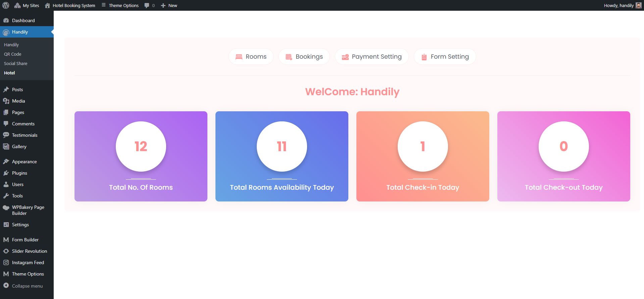
Task: Go to Dashboard in the sidebar
Action: [23, 20]
